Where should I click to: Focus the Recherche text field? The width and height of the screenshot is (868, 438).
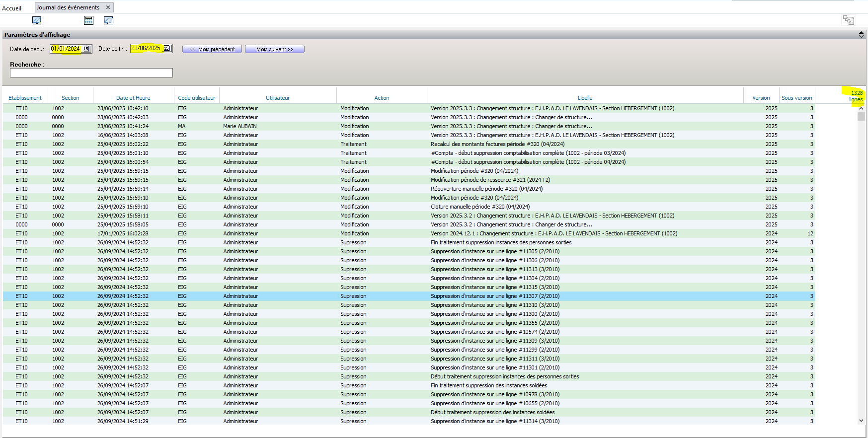coord(91,73)
